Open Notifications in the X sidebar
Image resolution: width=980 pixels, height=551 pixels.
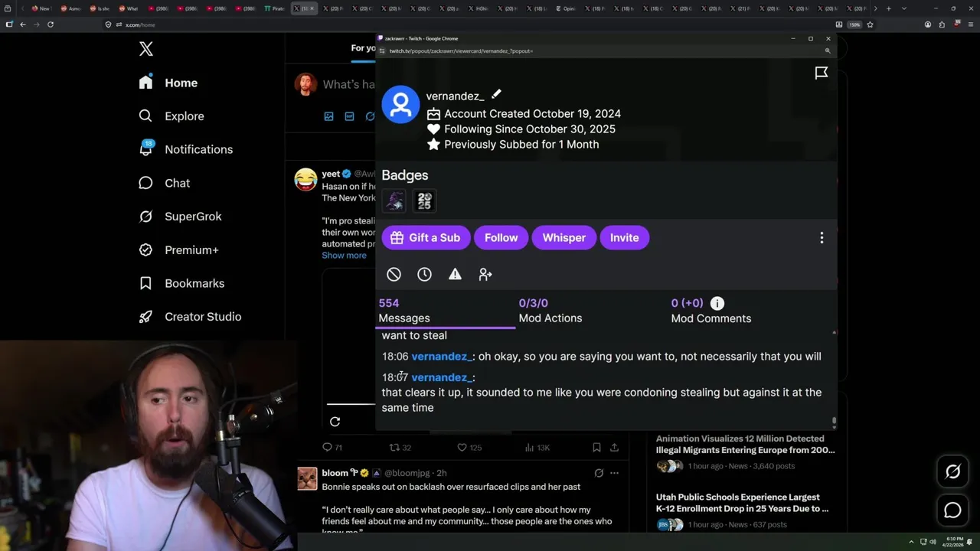coord(185,149)
